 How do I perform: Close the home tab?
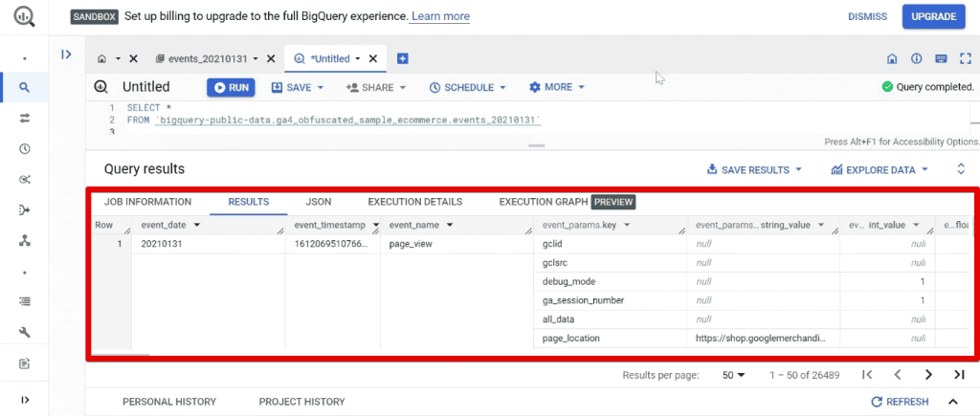click(133, 58)
